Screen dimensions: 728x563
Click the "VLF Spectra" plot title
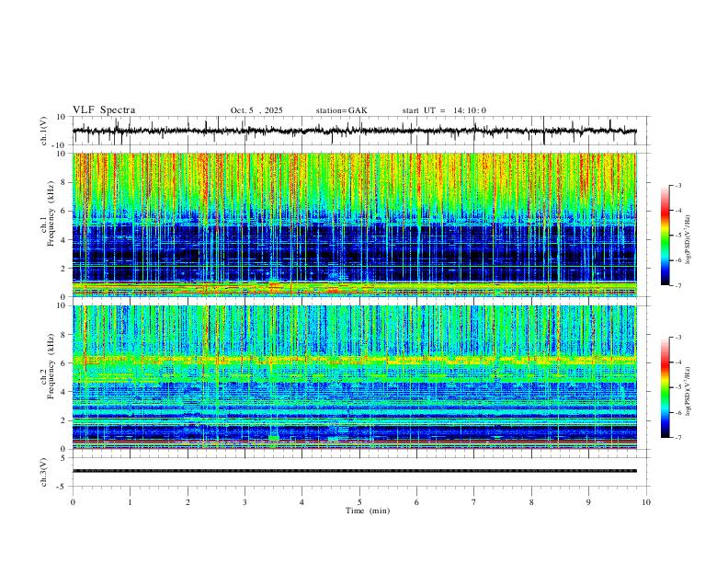coord(104,110)
